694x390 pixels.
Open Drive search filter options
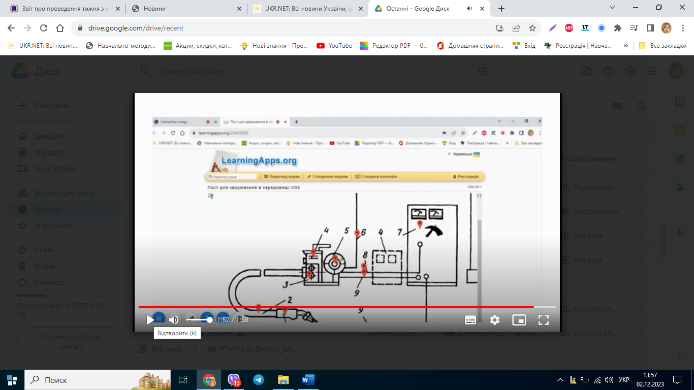click(482, 71)
